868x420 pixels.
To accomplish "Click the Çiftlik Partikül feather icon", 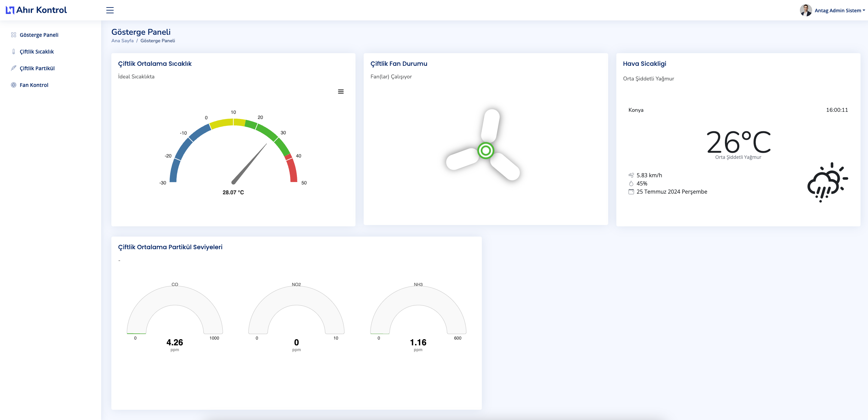I will pos(14,68).
